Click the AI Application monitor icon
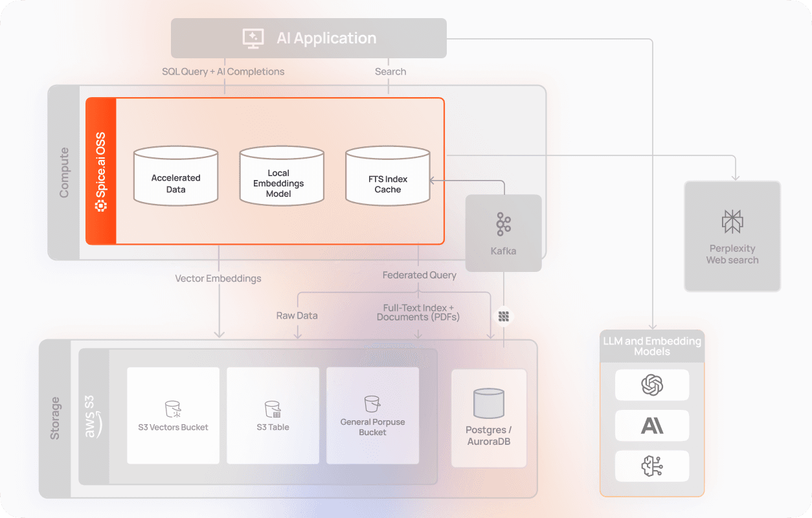 coord(253,38)
